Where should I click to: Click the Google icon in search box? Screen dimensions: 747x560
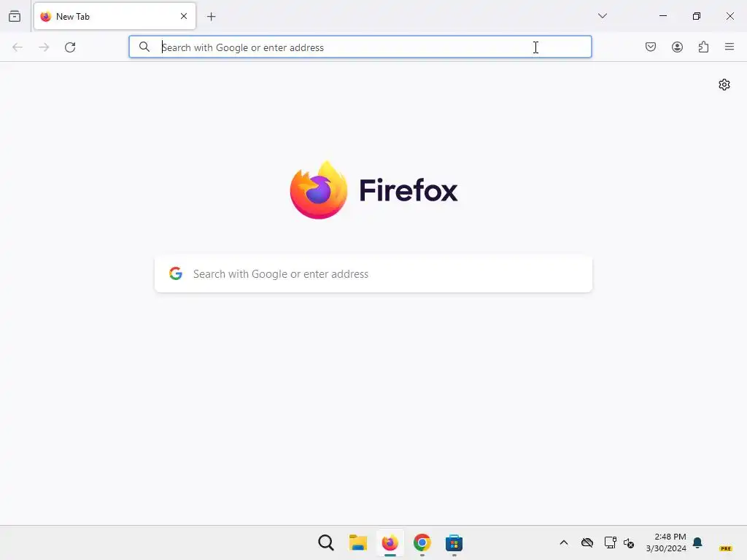coord(176,273)
